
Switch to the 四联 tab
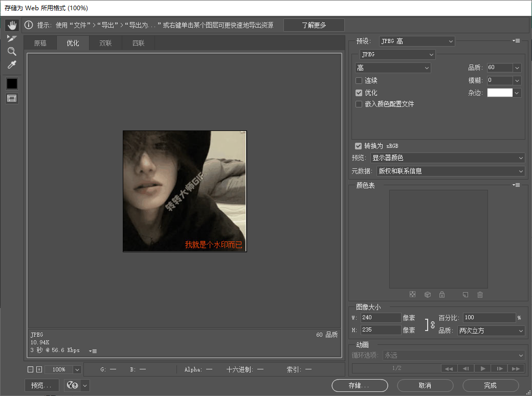pyautogui.click(x=138, y=43)
